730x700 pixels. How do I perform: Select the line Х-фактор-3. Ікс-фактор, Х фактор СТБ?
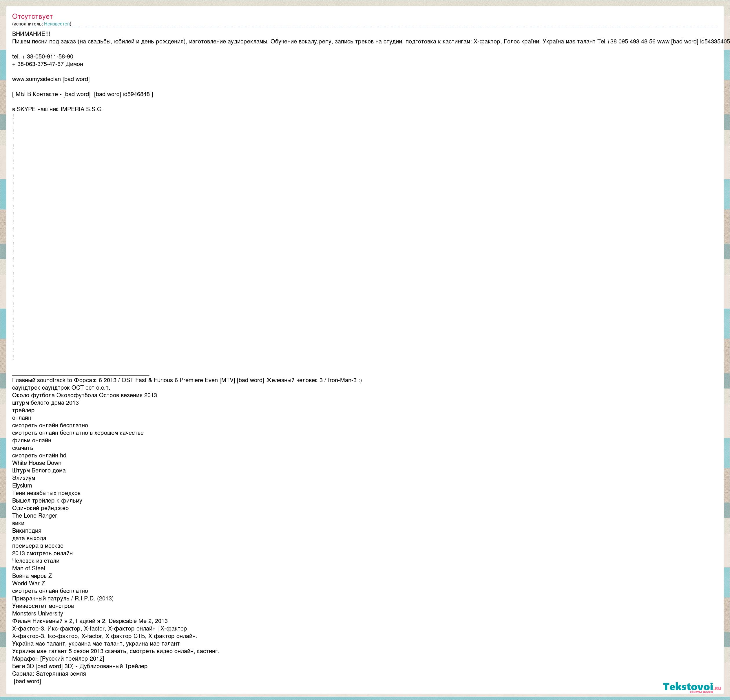click(x=105, y=636)
